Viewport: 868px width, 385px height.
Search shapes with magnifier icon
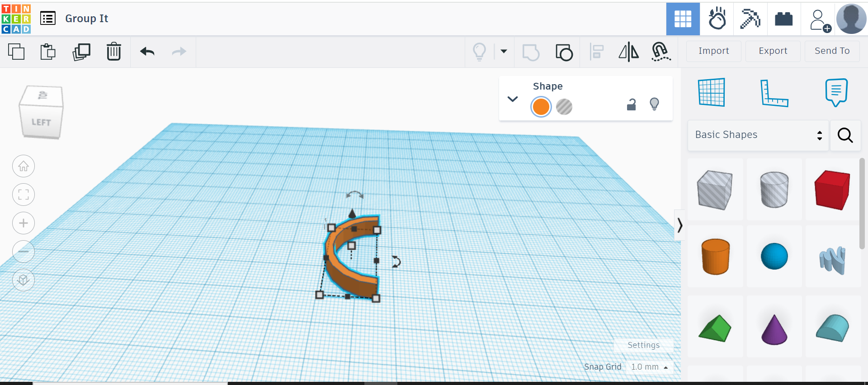click(845, 135)
